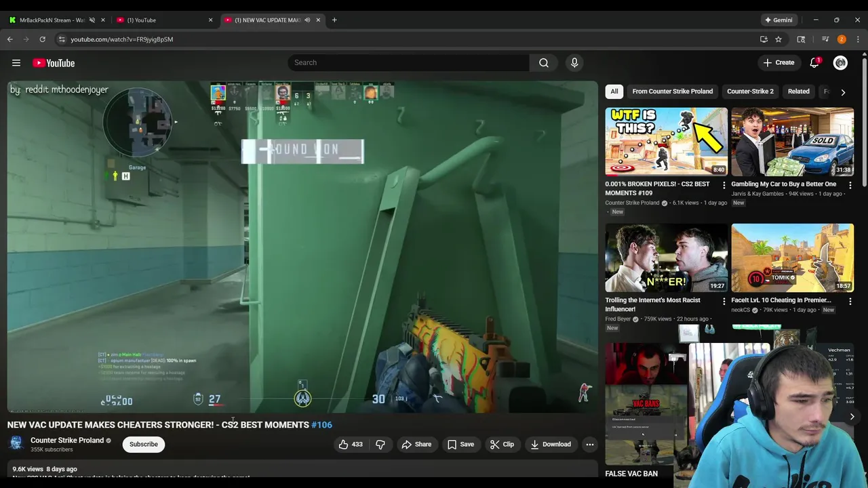The height and width of the screenshot is (488, 868).
Task: Open the YouTube guide hamburger menu
Action: (16, 63)
